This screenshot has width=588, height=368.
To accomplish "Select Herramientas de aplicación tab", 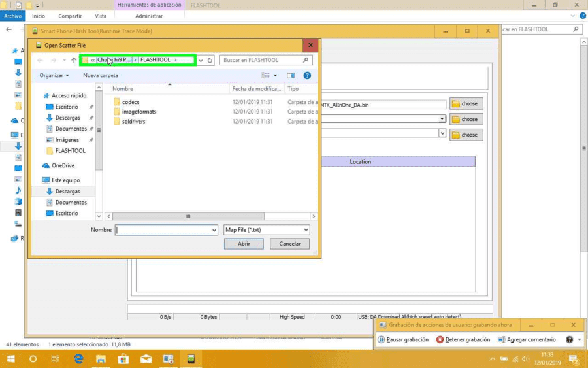I will point(149,5).
